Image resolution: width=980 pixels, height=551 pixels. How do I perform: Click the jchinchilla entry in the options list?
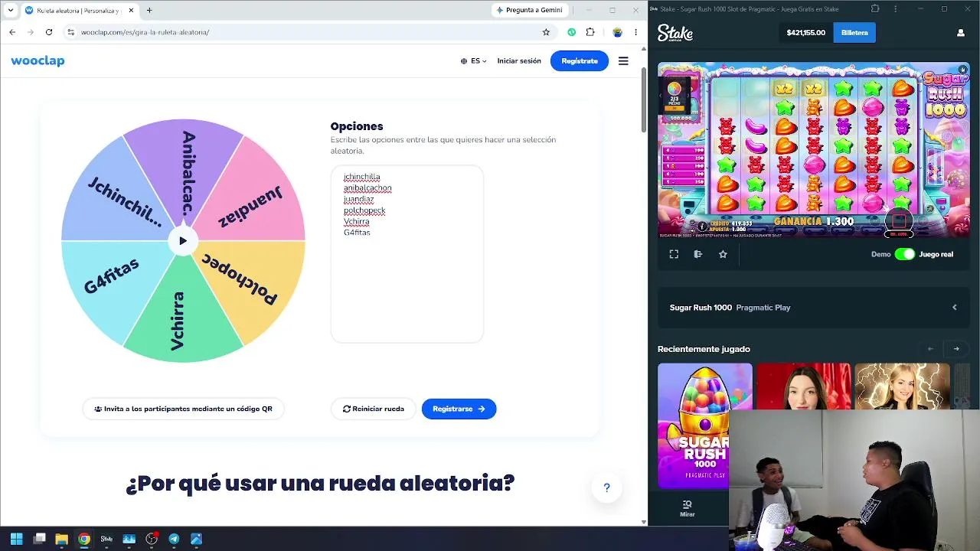coord(361,177)
